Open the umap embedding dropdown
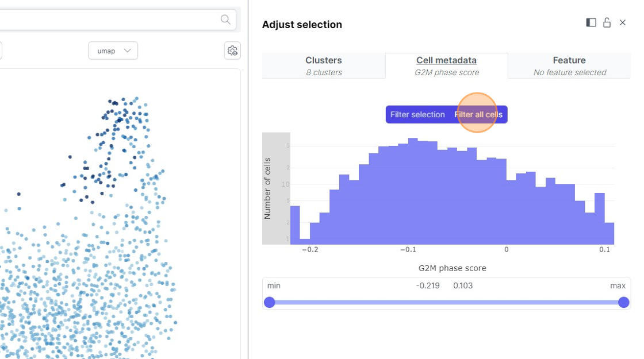Viewport: 644px width, 359px height. pos(113,51)
